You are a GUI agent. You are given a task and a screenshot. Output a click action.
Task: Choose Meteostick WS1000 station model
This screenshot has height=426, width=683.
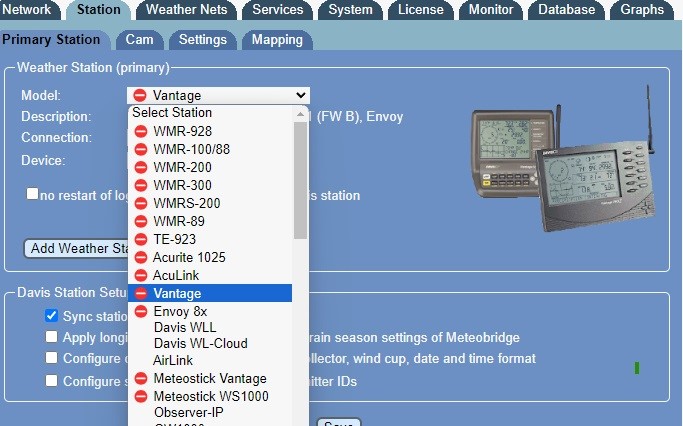(211, 396)
